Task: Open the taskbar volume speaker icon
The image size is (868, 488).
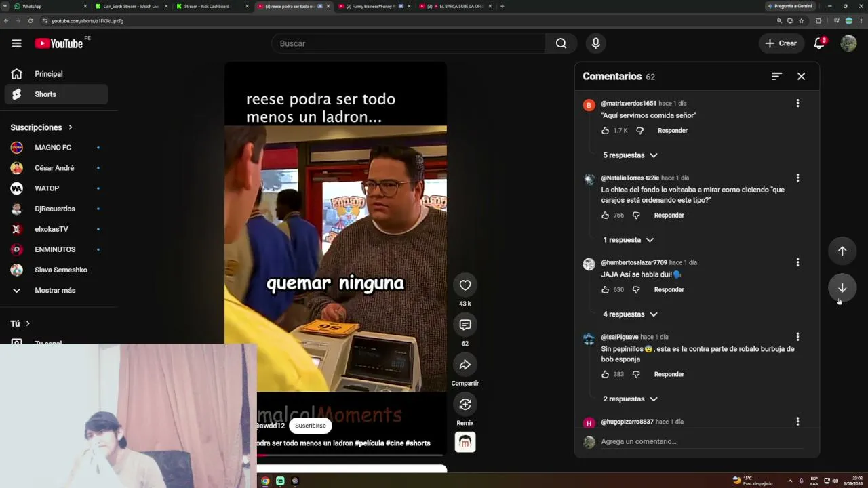Action: point(835,481)
